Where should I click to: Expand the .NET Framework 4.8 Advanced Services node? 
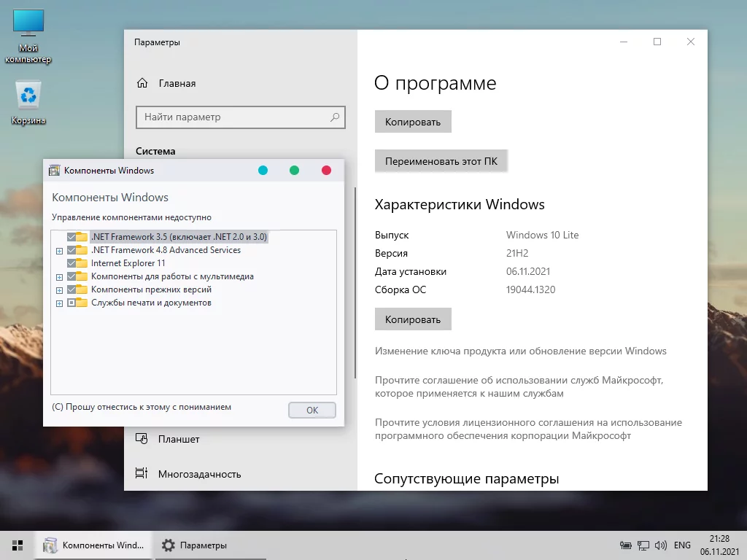pyautogui.click(x=59, y=251)
